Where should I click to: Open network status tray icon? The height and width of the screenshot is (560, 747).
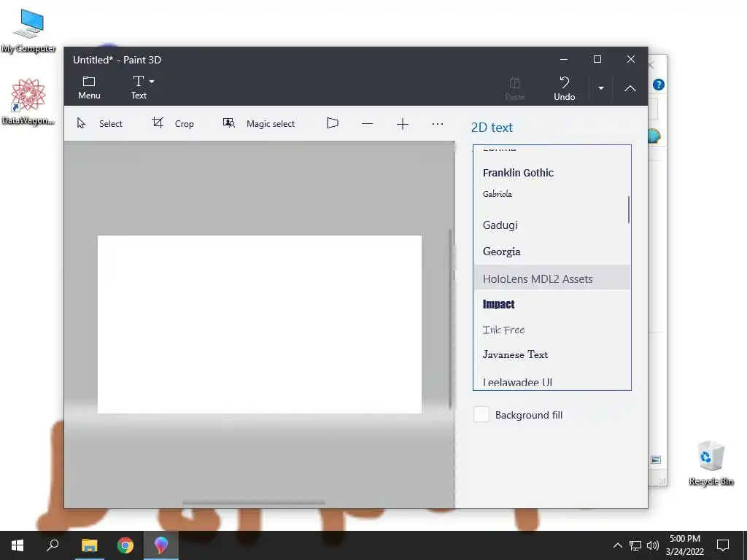click(635, 545)
